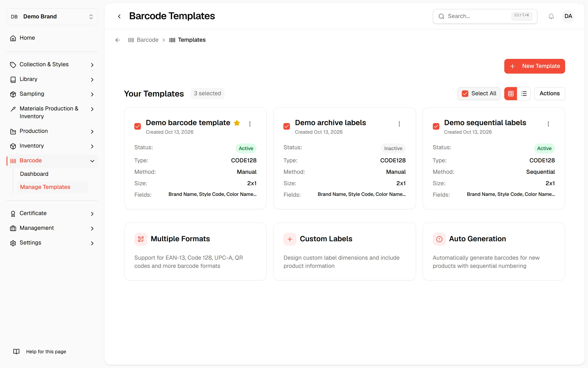Click the Auto Generation alert icon
The image size is (588, 368).
(439, 239)
